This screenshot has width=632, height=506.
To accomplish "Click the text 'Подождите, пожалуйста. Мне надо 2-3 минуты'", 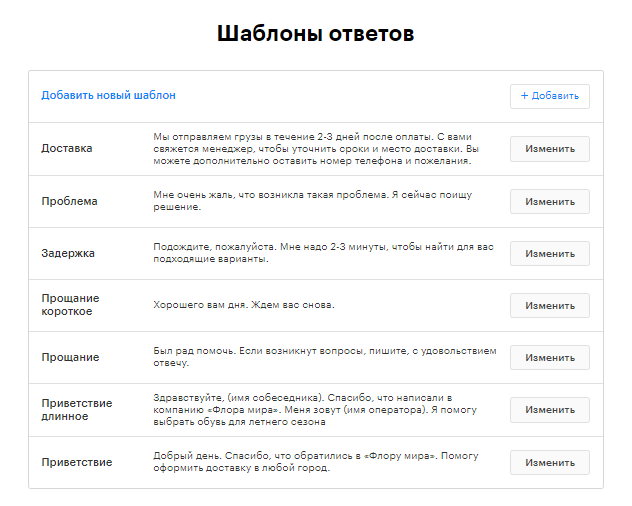I will pos(270,247).
